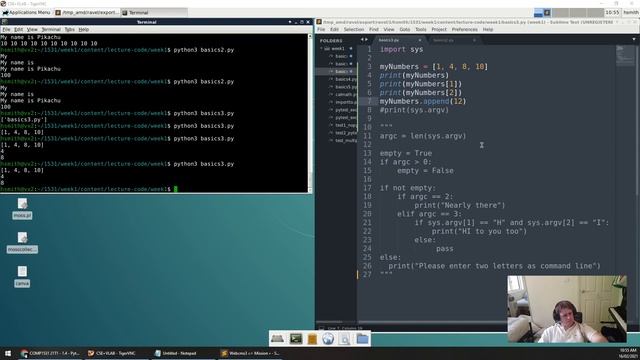Select the highlighted file in sidebar
Viewport: 640px width, 360px height.
pos(336,71)
